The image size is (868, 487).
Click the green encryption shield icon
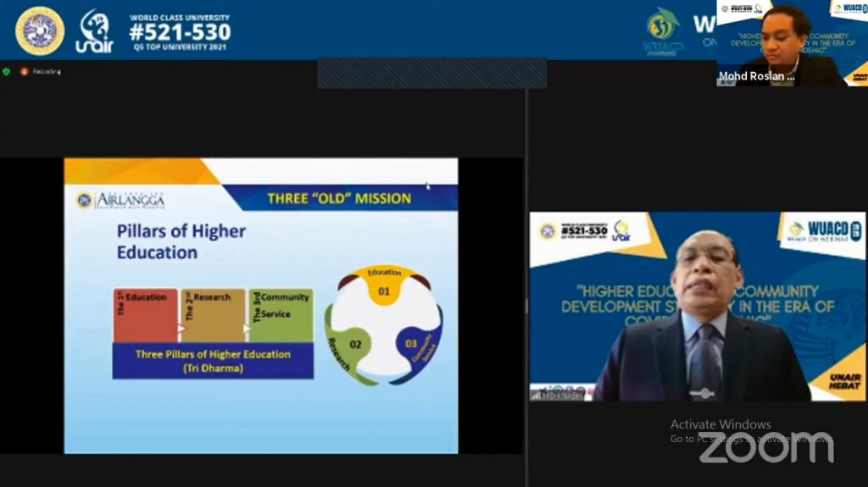point(7,72)
